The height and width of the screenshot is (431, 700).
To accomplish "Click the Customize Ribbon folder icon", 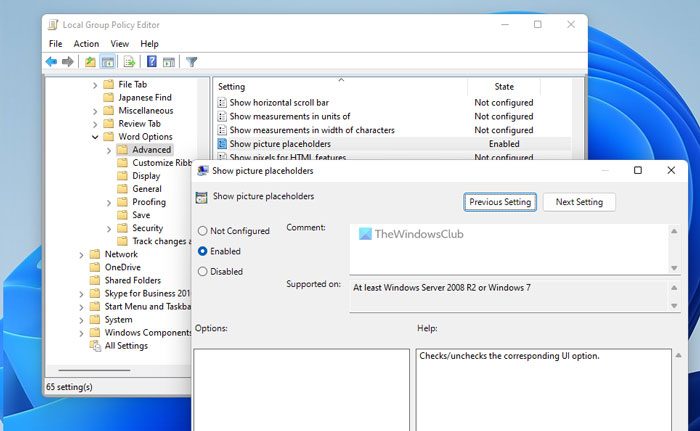I will click(122, 163).
